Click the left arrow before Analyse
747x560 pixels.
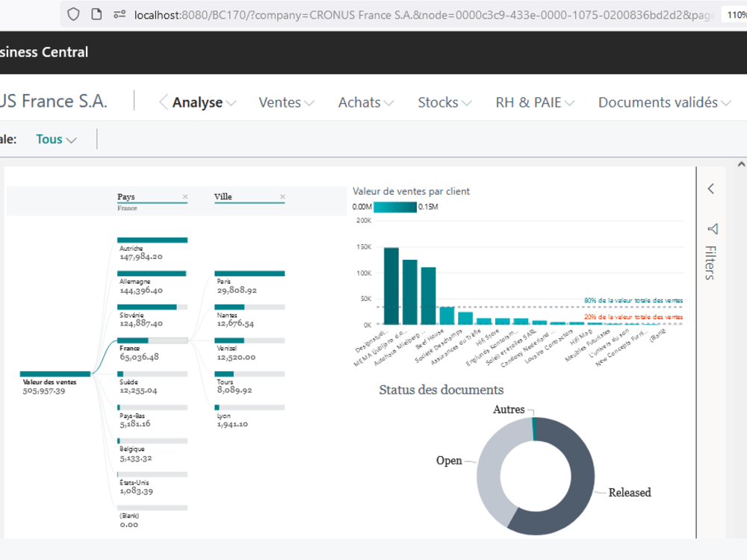click(x=164, y=102)
